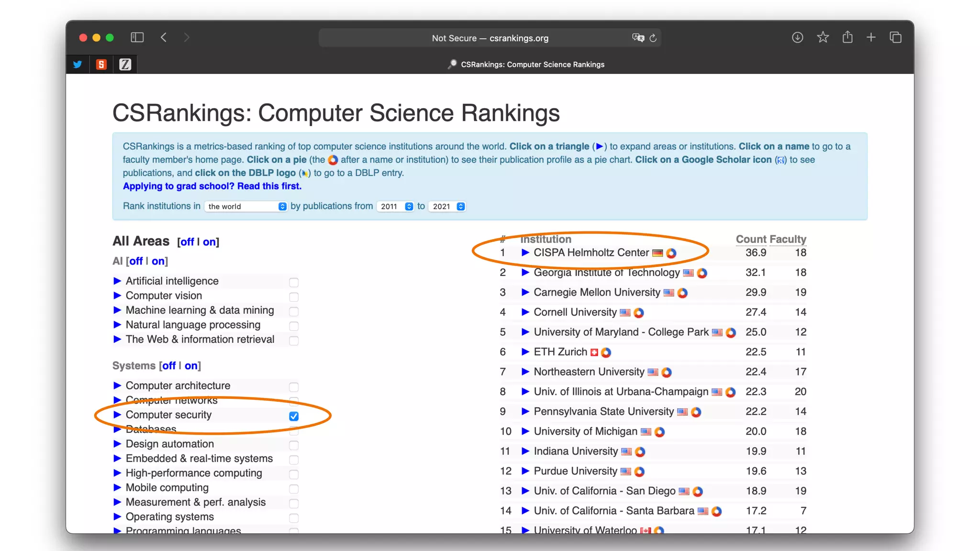Viewport: 980px width, 551px height.
Task: Open the 2011 start year dropdown
Action: 395,206
